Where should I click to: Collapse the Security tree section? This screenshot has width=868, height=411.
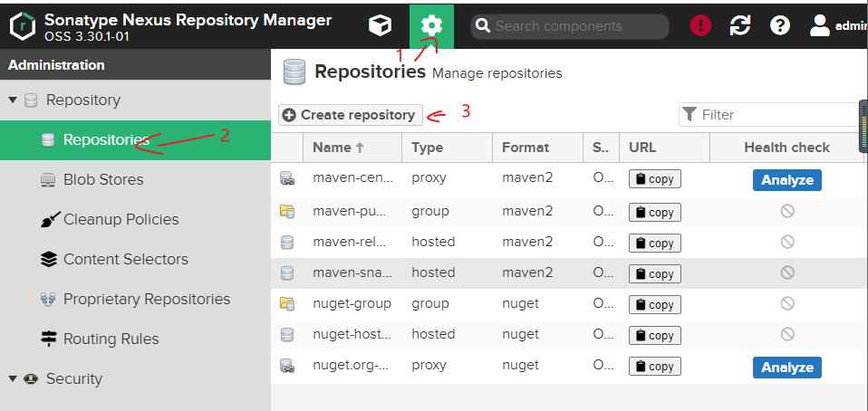pos(13,379)
